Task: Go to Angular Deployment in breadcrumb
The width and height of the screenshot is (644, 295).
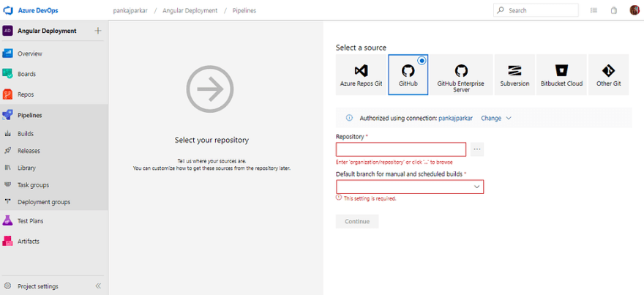Action: 190,11
